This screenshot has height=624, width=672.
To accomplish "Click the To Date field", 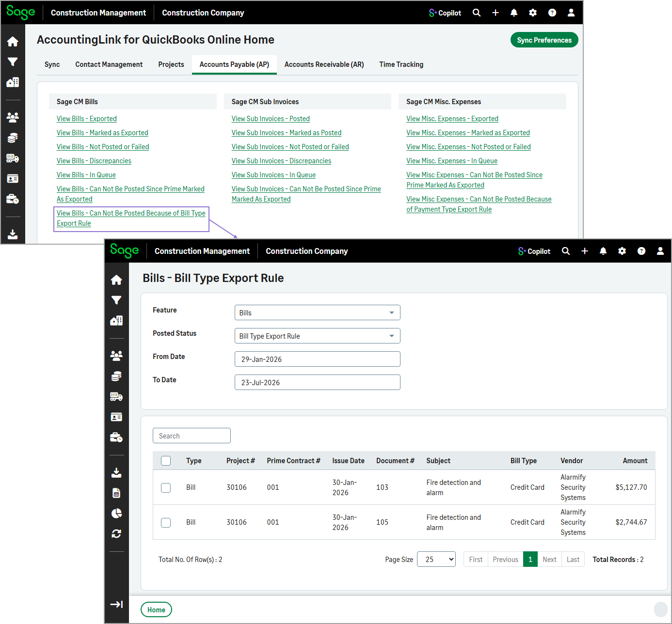I will (x=318, y=382).
